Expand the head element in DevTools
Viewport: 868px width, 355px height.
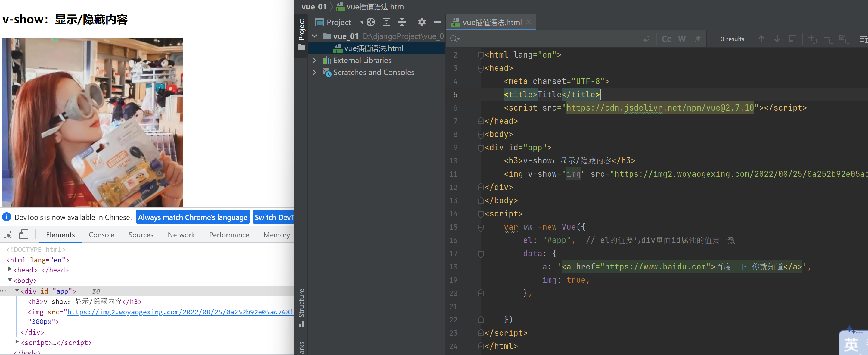pos(10,269)
